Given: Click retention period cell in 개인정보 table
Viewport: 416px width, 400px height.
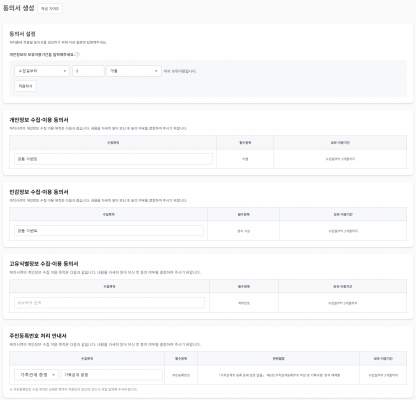Looking at the screenshot, I should click(340, 159).
